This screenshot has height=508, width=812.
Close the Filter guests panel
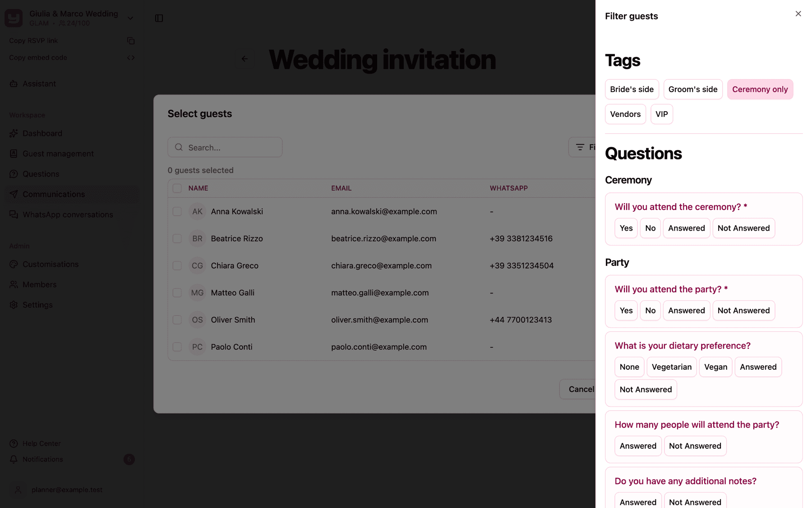point(798,14)
